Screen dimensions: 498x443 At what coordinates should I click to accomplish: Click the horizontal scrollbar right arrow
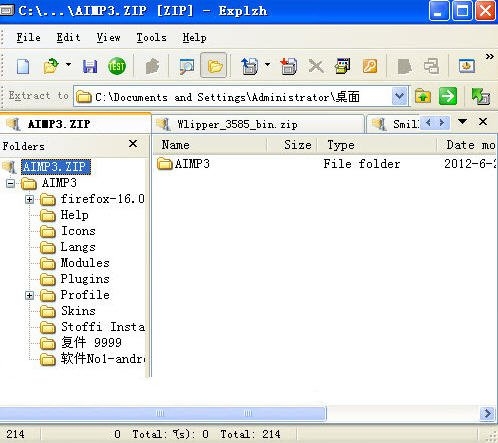(487, 414)
